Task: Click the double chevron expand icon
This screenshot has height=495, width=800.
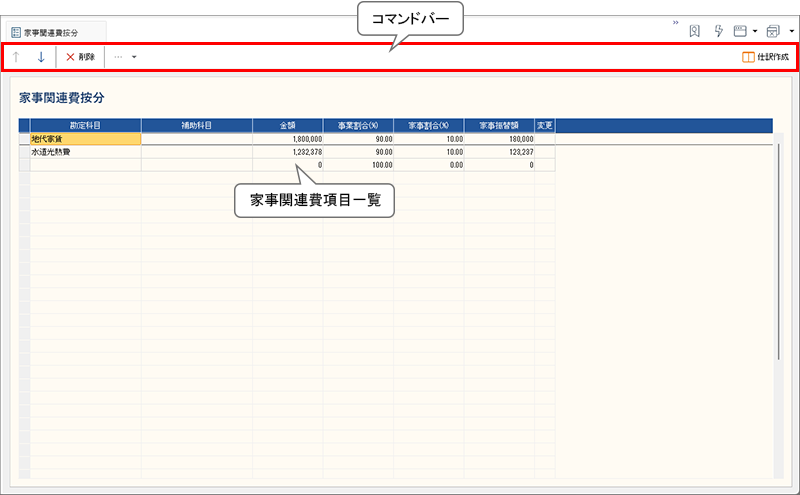Action: (x=675, y=22)
